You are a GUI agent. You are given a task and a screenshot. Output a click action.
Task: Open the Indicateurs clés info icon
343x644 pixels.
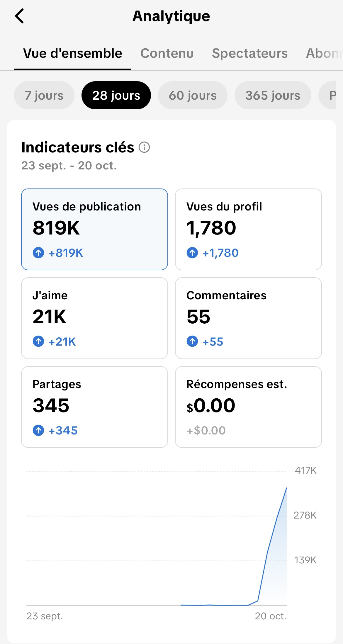[x=144, y=147]
